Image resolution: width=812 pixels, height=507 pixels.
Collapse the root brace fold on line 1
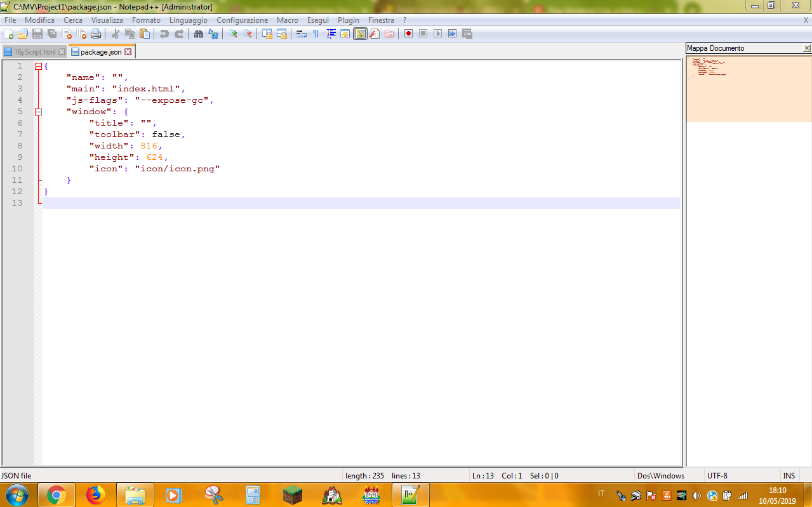click(38, 66)
